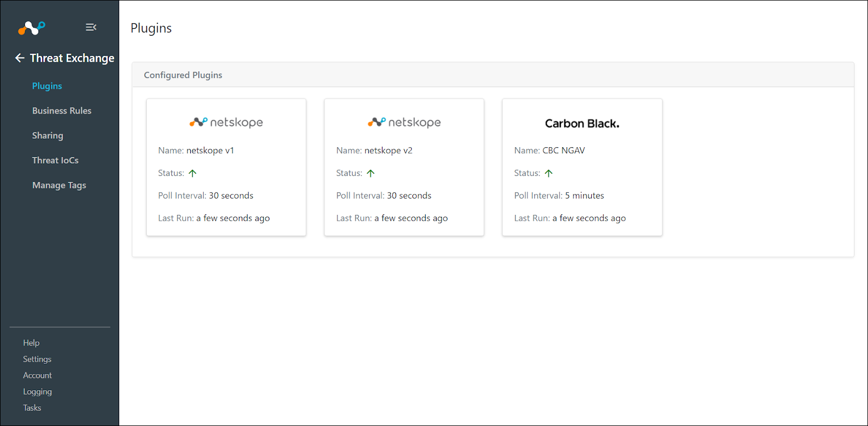Collapse the sidebar menu icon
868x426 pixels.
91,27
